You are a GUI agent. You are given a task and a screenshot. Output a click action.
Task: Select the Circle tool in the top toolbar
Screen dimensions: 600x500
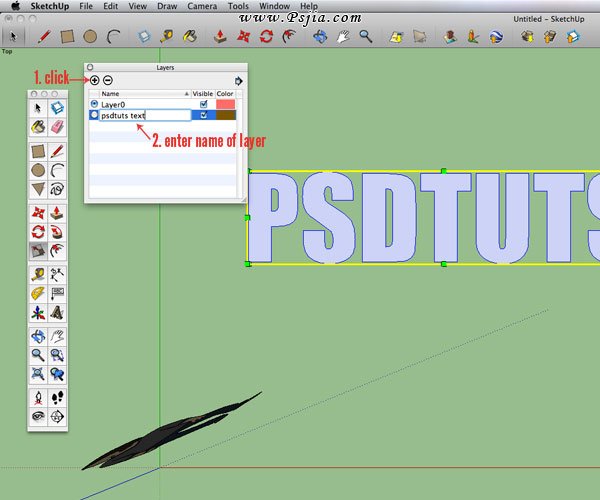tap(90, 37)
